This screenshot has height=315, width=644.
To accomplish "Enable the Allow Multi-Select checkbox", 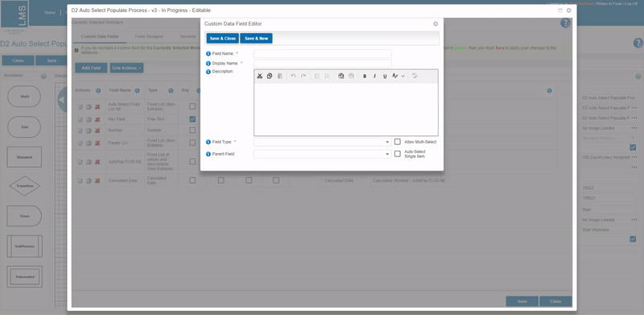I will [398, 142].
